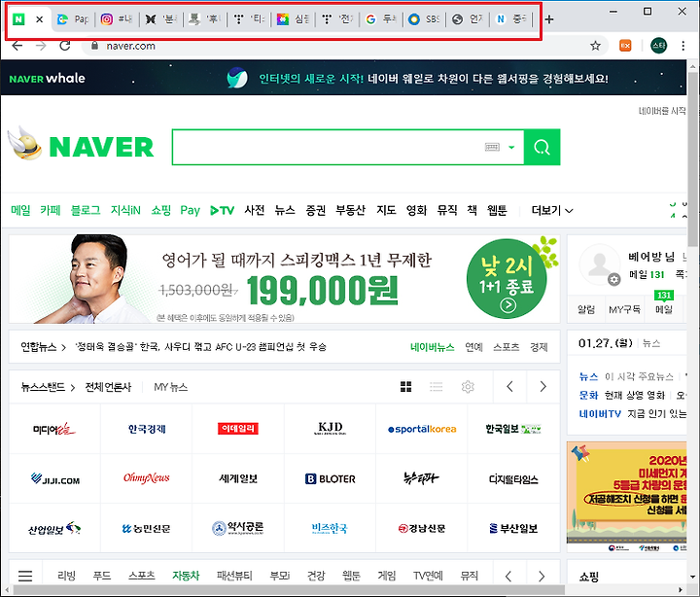Click the 199,000원 ad banner

click(x=284, y=279)
